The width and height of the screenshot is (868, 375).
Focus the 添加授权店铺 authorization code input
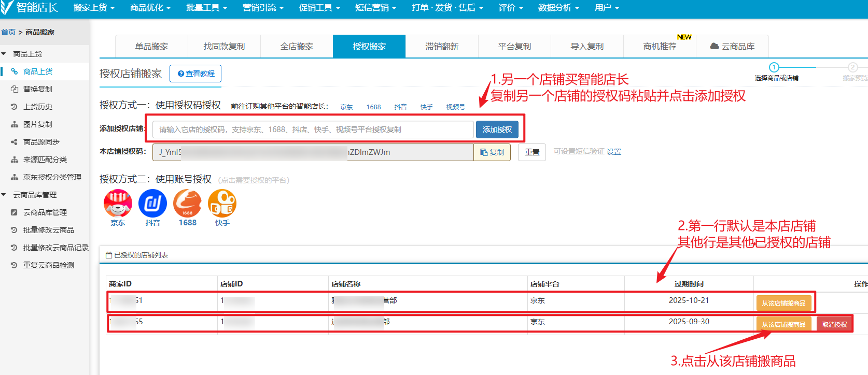coord(313,129)
